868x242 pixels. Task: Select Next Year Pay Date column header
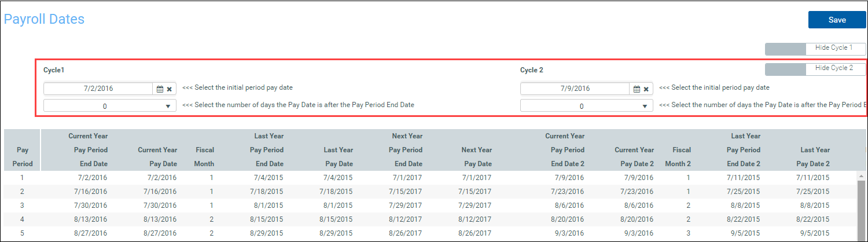pos(477,157)
